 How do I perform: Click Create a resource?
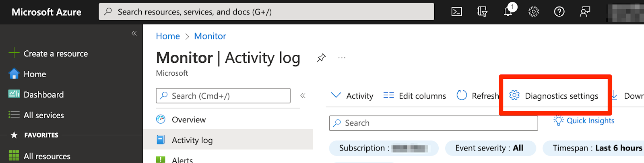[48, 54]
